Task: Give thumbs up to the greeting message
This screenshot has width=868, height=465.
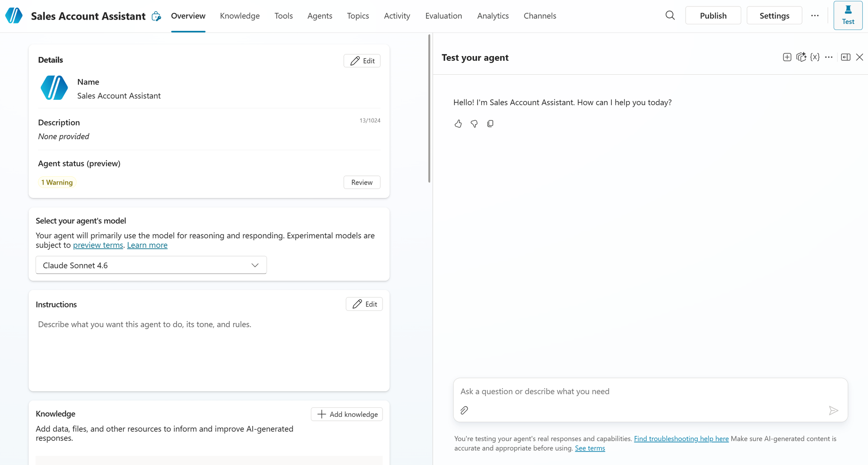Action: (458, 124)
